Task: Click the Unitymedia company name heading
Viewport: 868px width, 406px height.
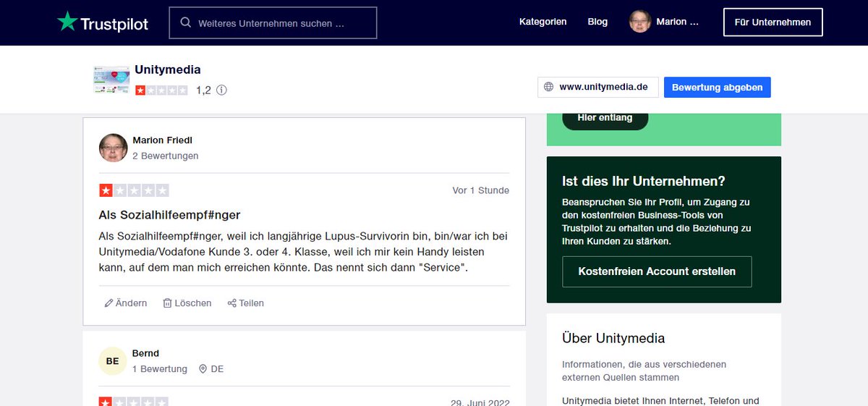Action: point(168,70)
